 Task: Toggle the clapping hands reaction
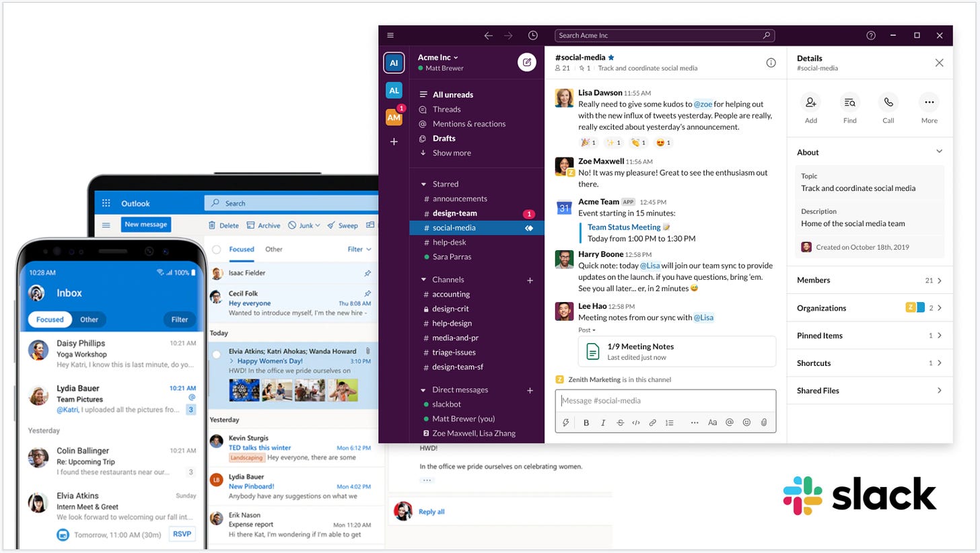(x=638, y=143)
